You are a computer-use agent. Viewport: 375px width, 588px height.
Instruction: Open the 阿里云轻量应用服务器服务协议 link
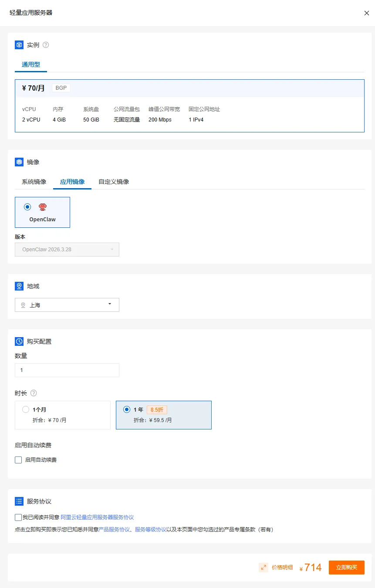pyautogui.click(x=97, y=517)
